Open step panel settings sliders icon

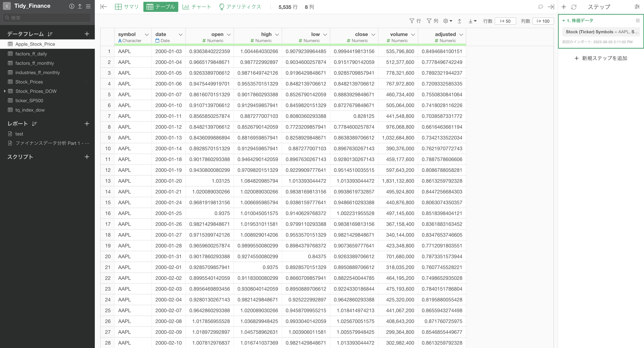(637, 7)
